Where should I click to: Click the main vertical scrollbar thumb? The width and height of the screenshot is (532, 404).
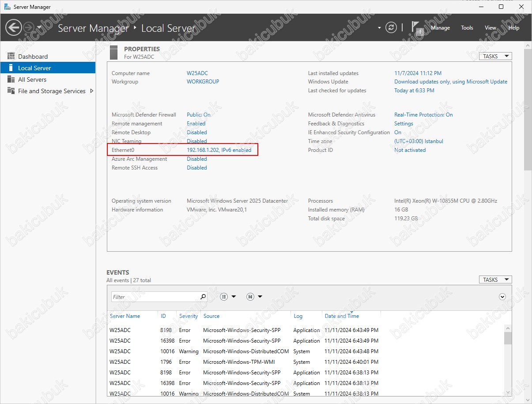[528, 109]
